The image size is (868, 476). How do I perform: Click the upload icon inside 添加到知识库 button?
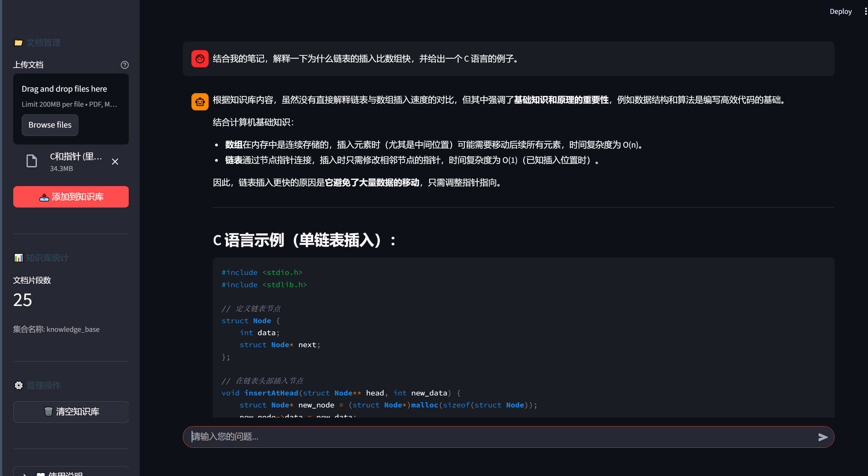pos(44,196)
